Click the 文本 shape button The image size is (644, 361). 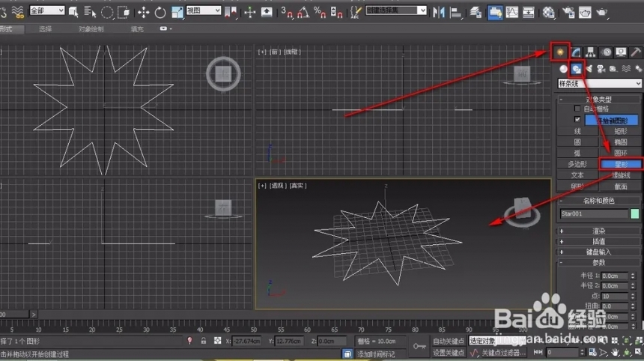(577, 175)
